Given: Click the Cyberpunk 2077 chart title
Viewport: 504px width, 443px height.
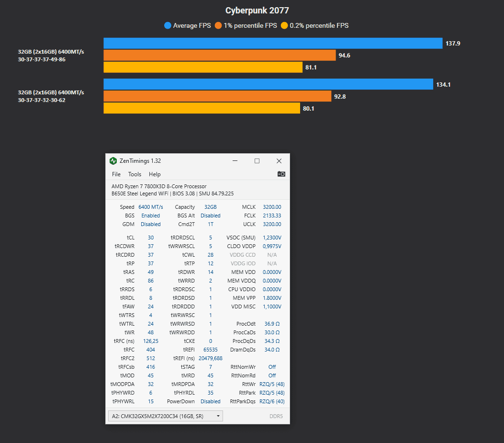Looking at the screenshot, I should click(x=257, y=11).
